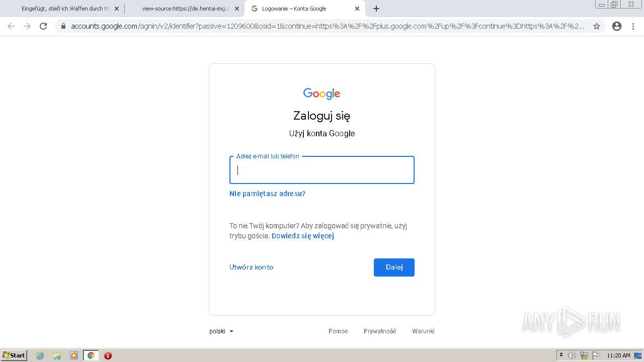
Task: Launch Internet Explorer from the taskbar
Action: click(x=40, y=355)
